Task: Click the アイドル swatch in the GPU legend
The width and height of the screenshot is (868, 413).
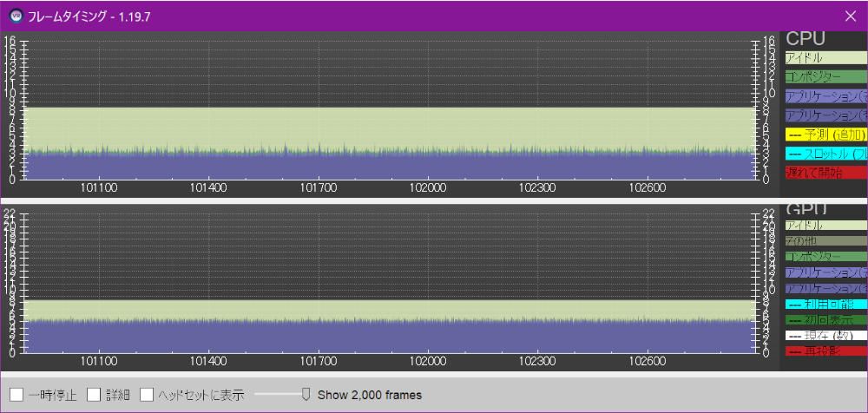Action: pos(826,226)
